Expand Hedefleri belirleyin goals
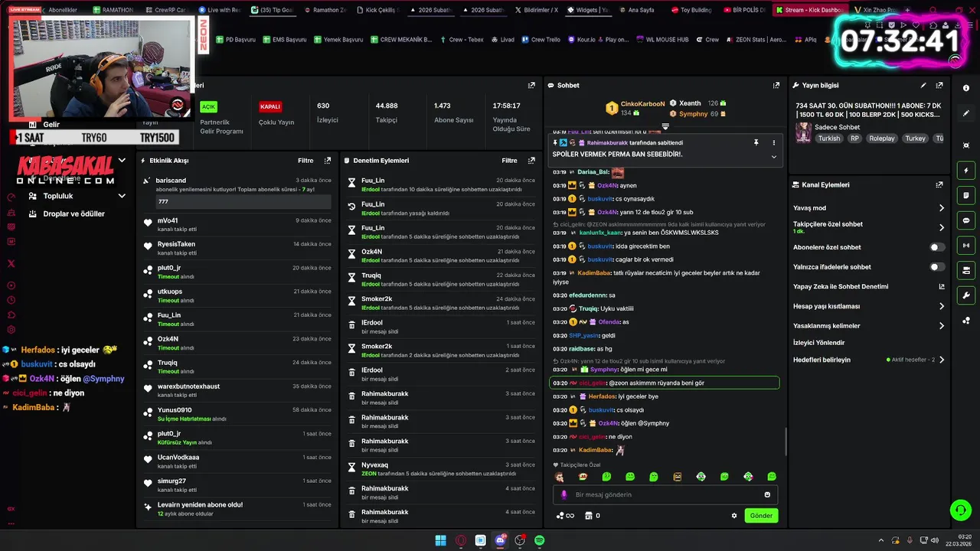Viewport: 980px width, 551px height. 942,360
